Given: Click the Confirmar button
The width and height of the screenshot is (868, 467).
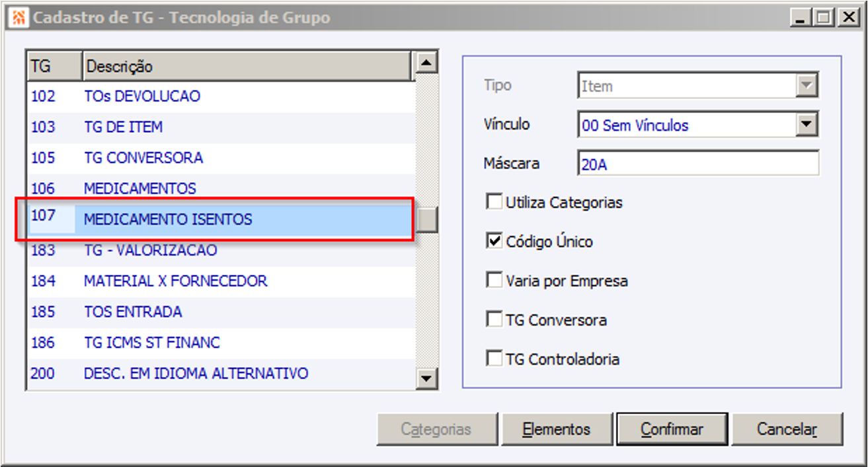Looking at the screenshot, I should 672,429.
